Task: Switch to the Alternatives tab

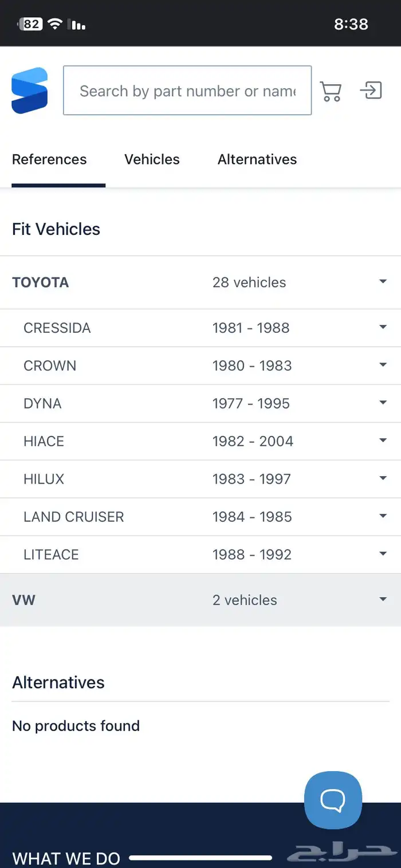Action: pos(257,159)
